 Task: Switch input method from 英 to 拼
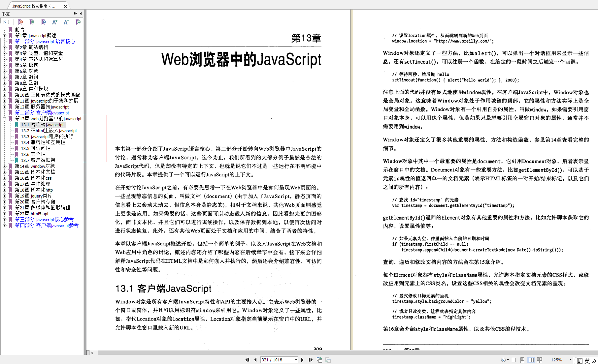click(580, 360)
